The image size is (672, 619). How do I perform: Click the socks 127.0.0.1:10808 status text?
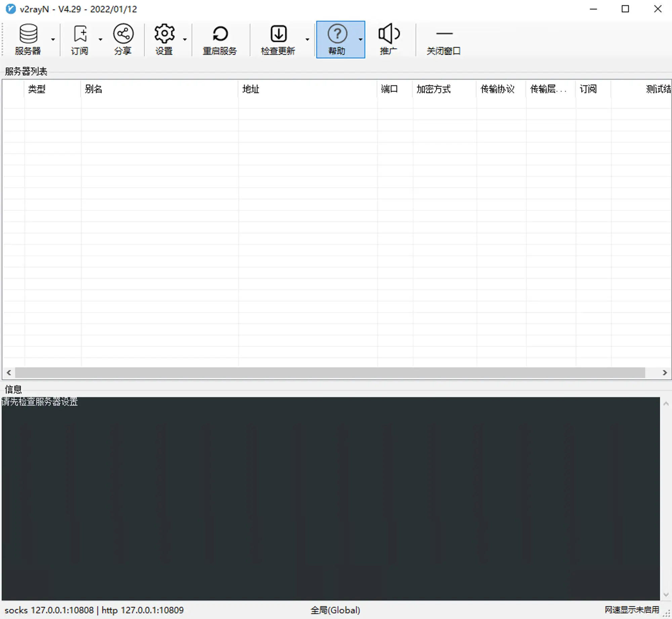49,610
